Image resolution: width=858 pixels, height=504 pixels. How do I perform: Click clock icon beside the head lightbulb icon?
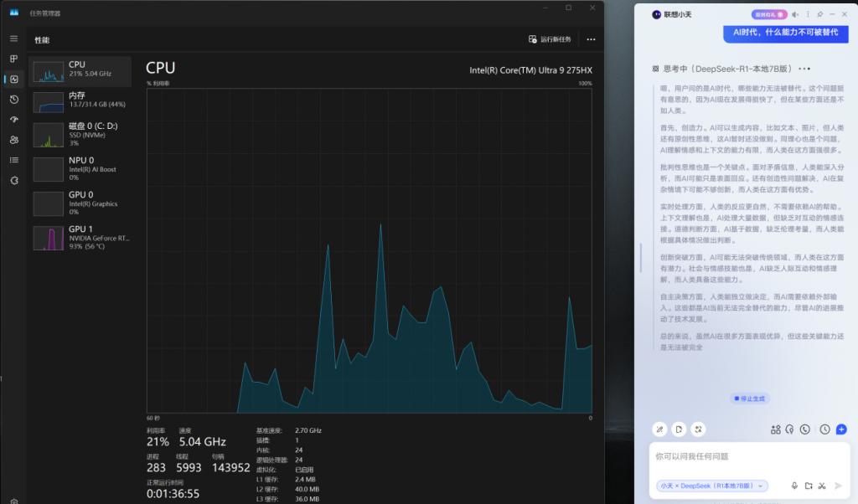click(805, 429)
